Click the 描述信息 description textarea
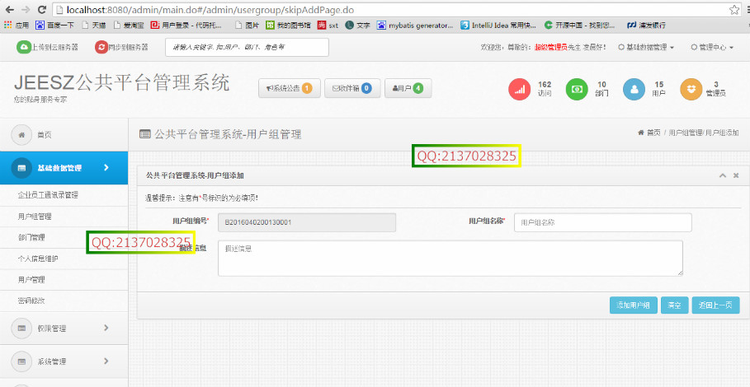750x387 pixels. click(x=450, y=258)
